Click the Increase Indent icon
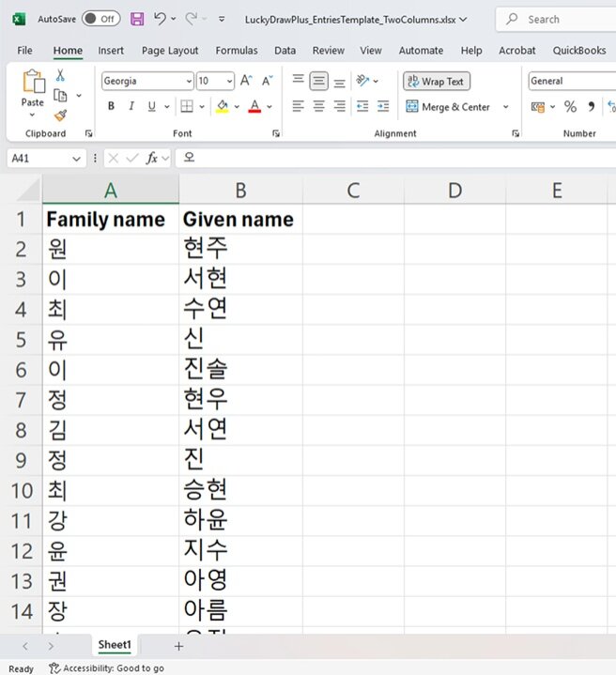Image resolution: width=616 pixels, height=675 pixels. [x=382, y=107]
